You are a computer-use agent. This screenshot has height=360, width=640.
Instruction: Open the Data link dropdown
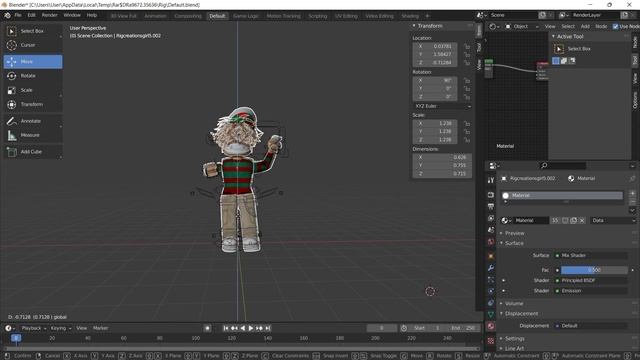[614, 220]
